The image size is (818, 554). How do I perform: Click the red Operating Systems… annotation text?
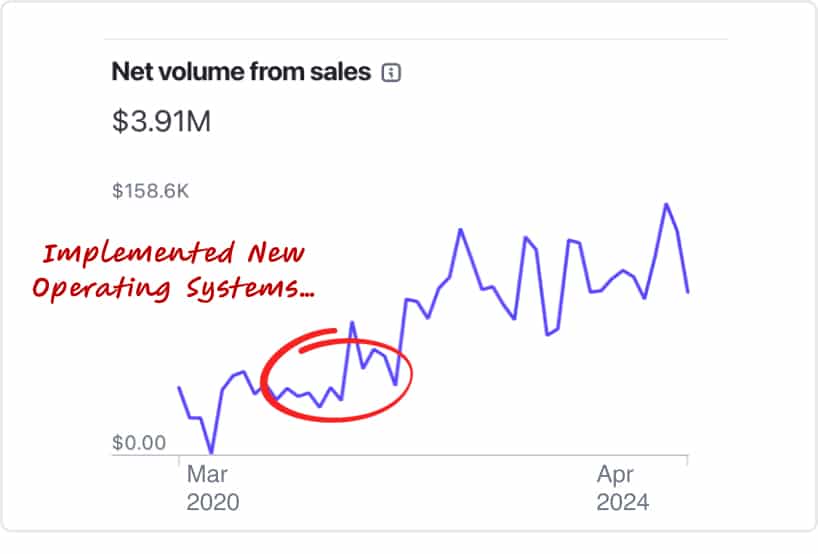point(173,288)
